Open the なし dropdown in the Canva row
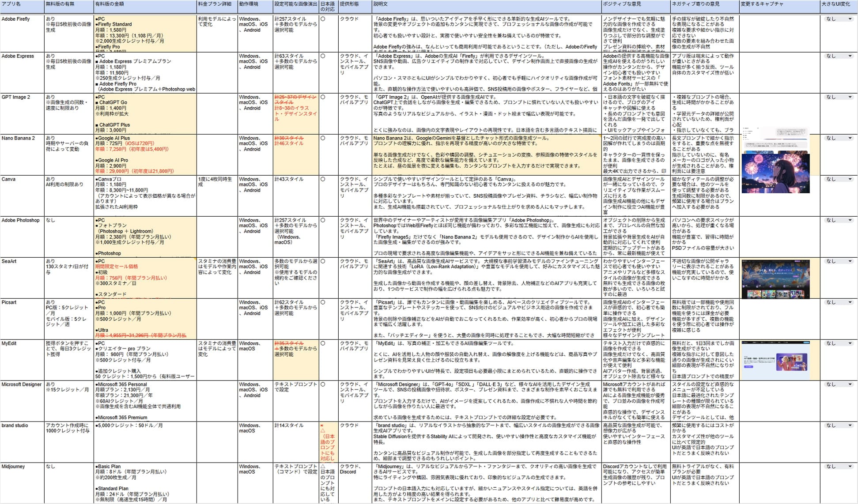This screenshot has height=504, width=858. click(839, 179)
